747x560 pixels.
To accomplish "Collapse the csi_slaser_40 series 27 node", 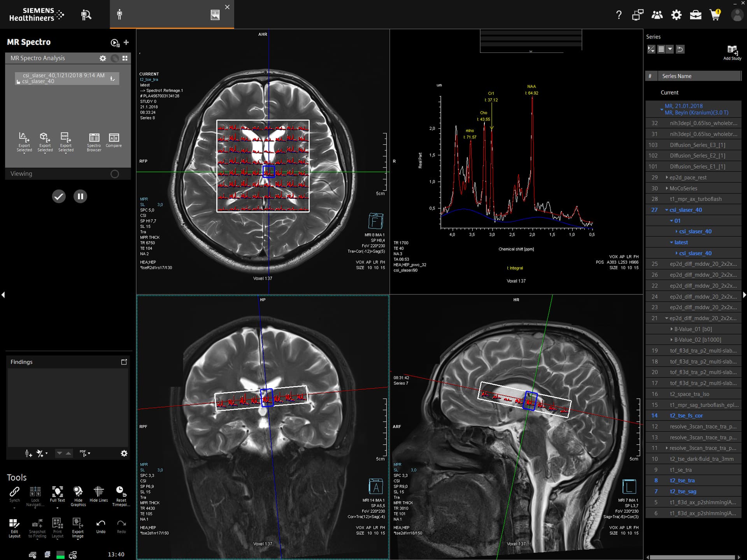I will pos(666,210).
